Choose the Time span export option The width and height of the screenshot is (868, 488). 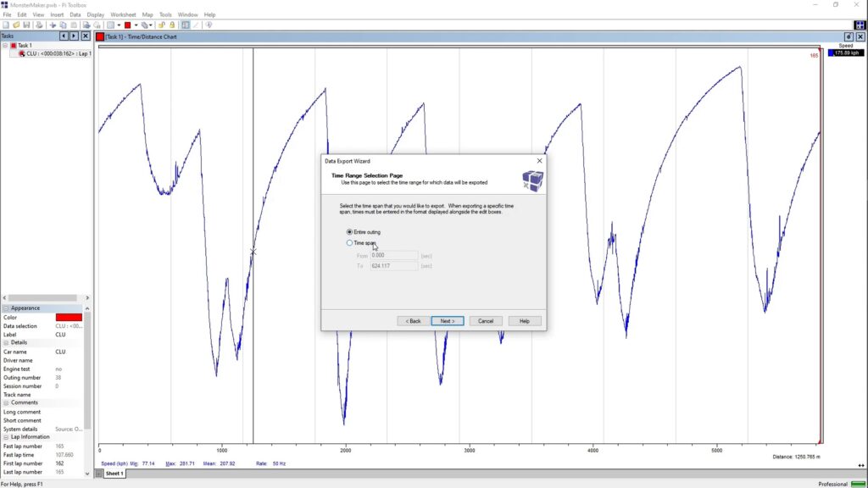tap(349, 243)
